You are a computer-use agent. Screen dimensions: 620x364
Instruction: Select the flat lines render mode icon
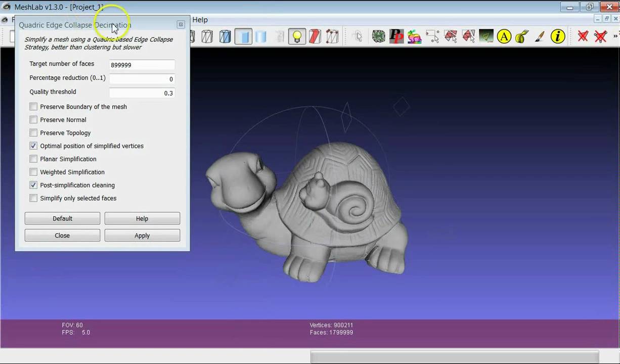[225, 36]
